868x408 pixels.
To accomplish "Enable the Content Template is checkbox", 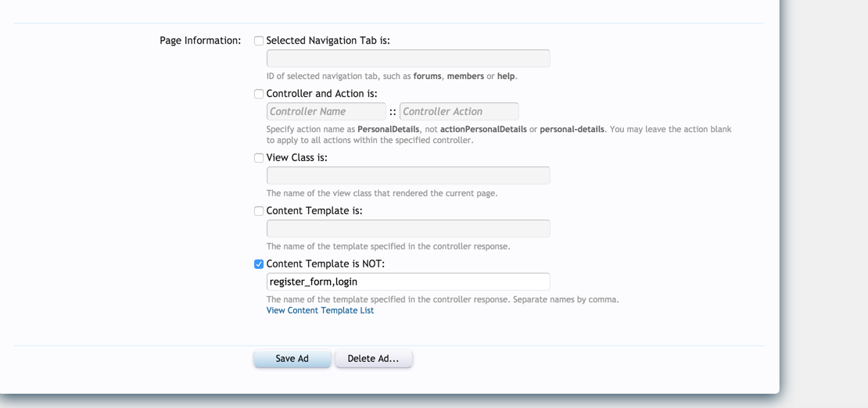I will pyautogui.click(x=259, y=211).
